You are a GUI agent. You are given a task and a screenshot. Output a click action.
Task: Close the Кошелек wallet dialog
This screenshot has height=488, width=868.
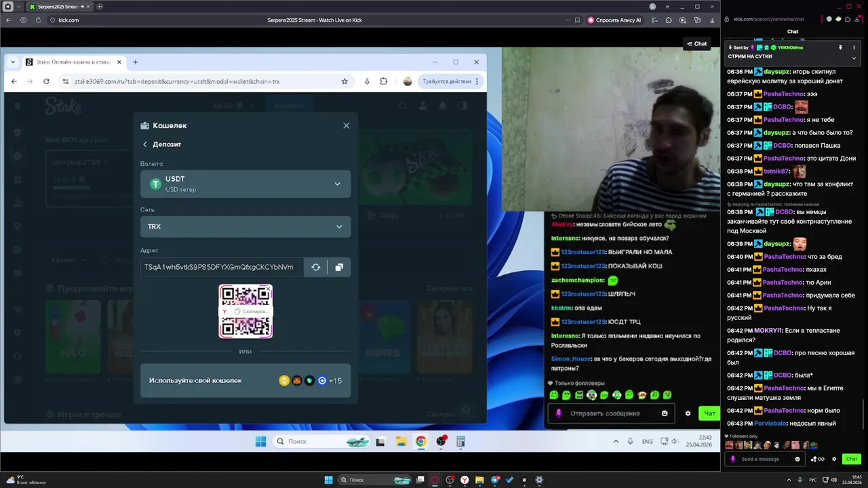tap(347, 125)
